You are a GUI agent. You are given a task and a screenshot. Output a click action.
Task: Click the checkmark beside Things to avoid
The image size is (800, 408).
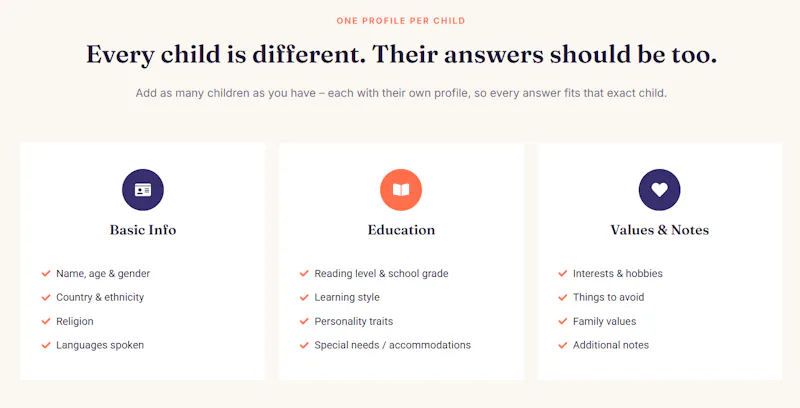(563, 297)
